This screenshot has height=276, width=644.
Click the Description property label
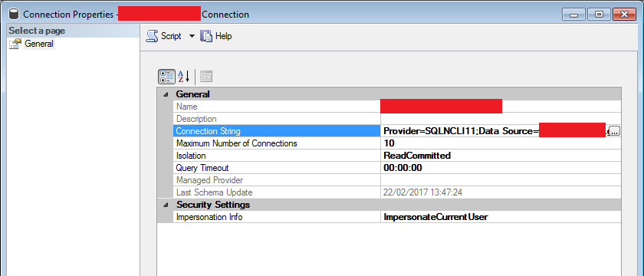(x=196, y=119)
